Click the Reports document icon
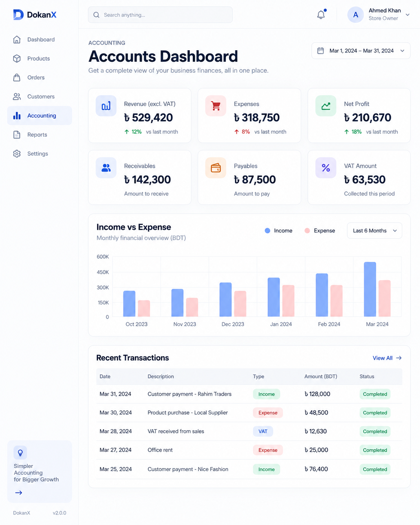This screenshot has height=525, width=420. click(x=17, y=134)
